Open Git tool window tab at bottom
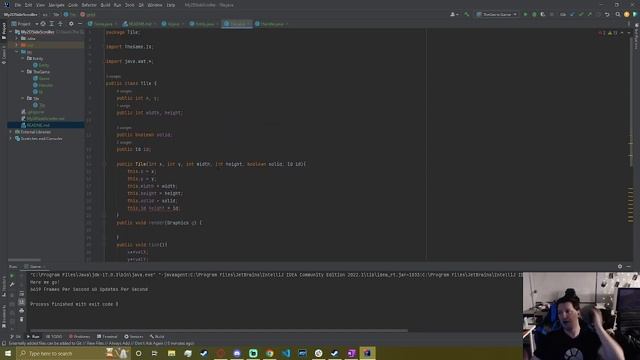Screen dimensions: 640x360 pos(16,336)
